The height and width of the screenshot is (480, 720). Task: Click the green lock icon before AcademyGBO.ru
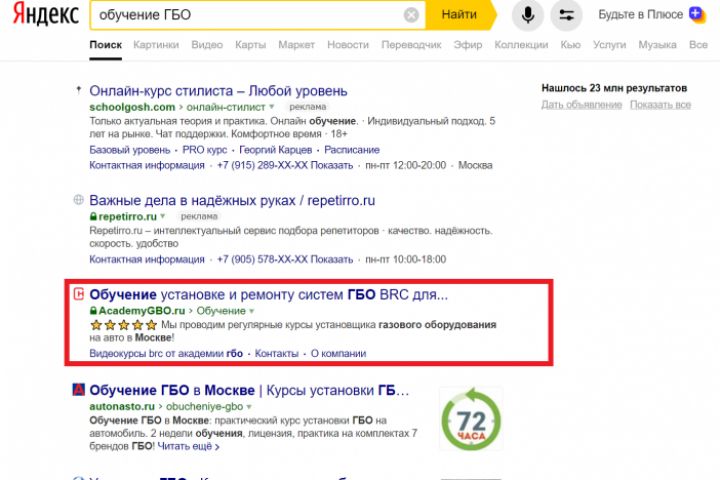(x=93, y=311)
